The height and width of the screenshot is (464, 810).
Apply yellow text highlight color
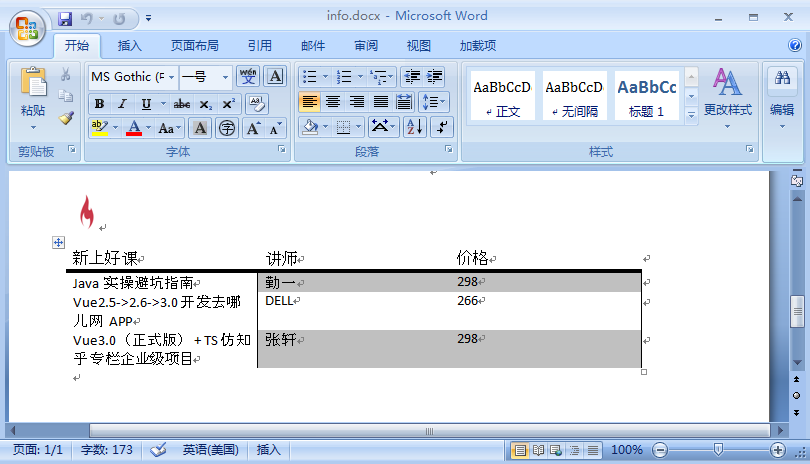[x=99, y=128]
